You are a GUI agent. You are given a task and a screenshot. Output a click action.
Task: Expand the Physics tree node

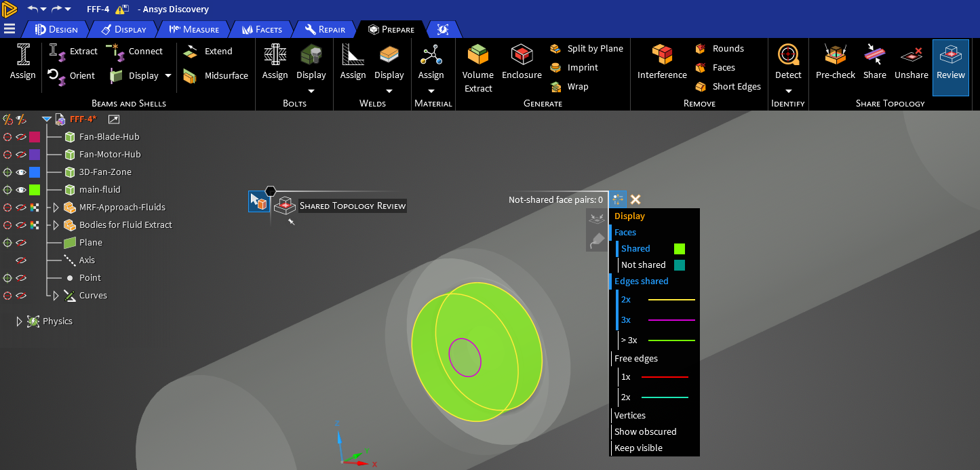point(20,321)
